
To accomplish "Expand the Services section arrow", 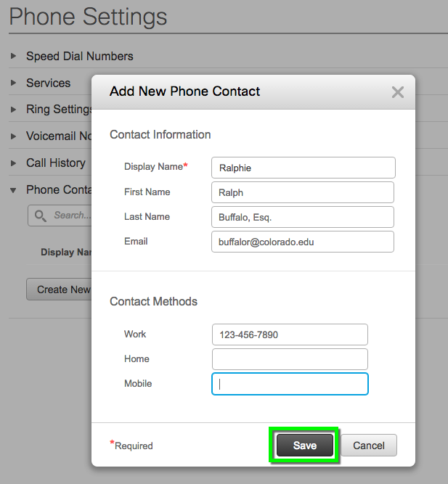I will 13,83.
